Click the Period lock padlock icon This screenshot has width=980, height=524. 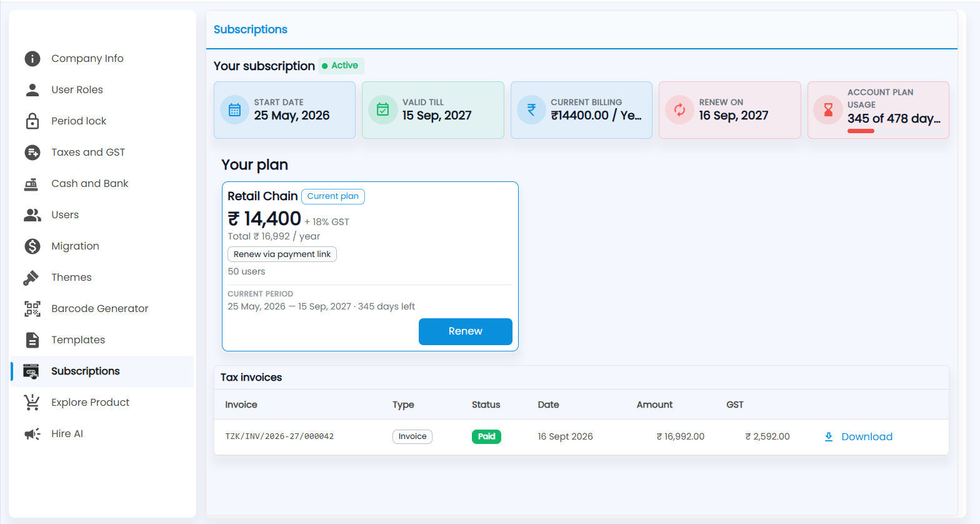coord(32,121)
